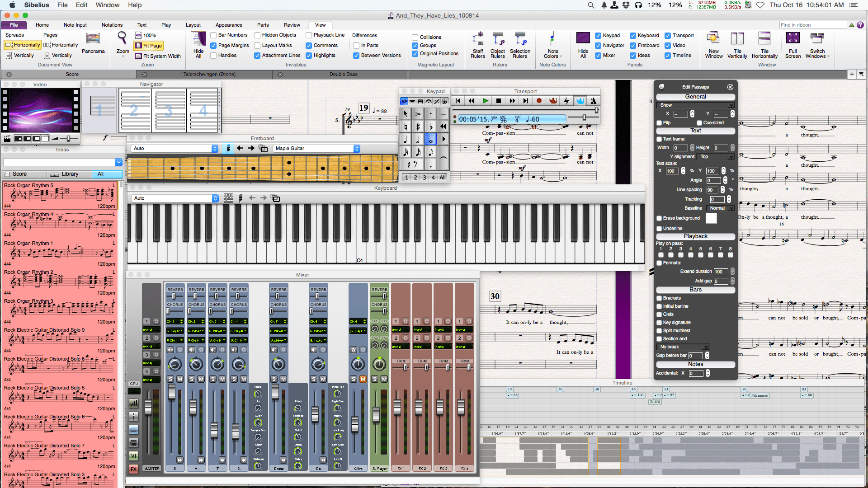This screenshot has width=868, height=488.
Task: Click the tempo slider in Transport panel
Action: point(584,117)
